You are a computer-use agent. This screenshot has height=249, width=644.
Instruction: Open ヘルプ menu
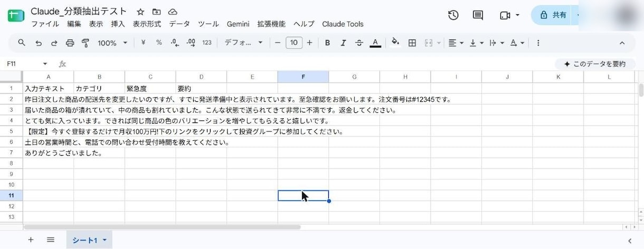[304, 24]
